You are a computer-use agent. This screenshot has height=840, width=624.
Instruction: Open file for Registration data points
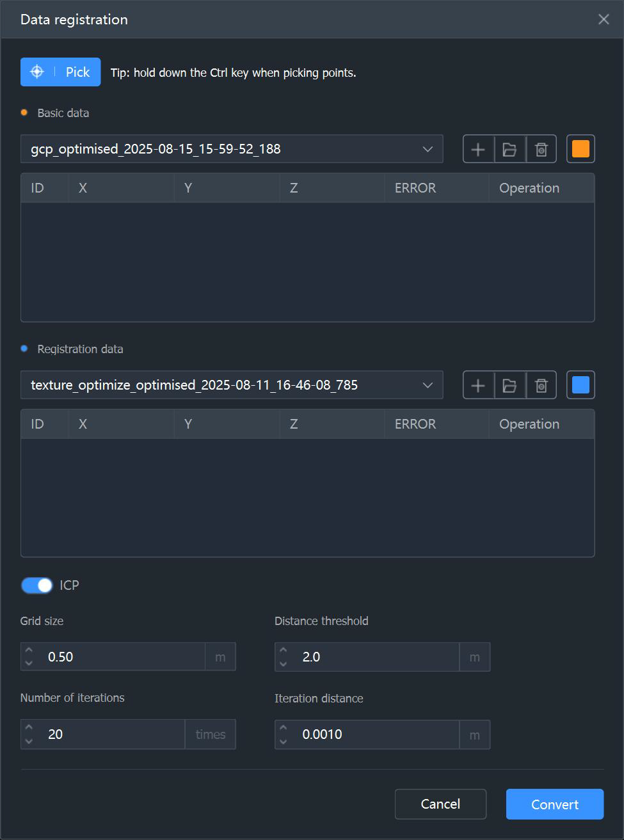tap(509, 385)
